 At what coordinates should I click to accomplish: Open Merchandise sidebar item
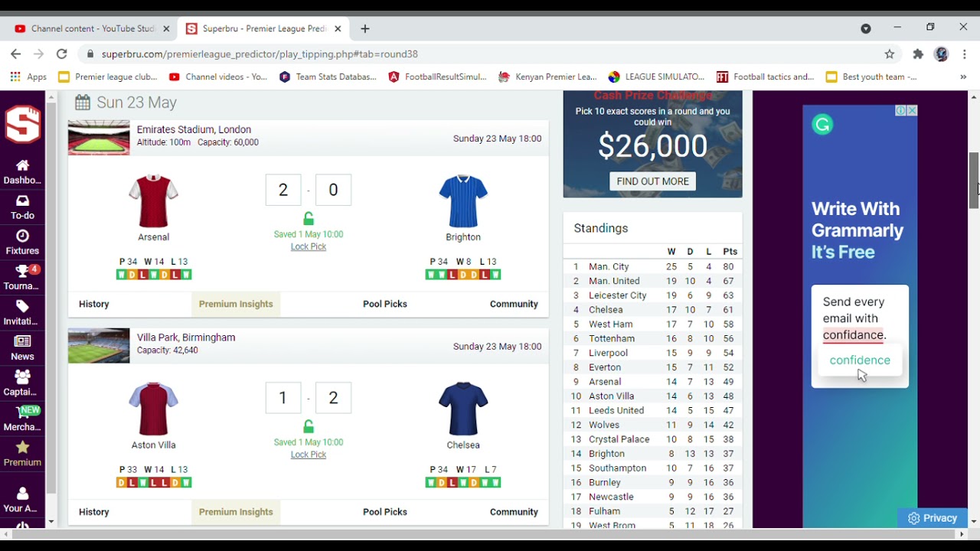point(22,419)
